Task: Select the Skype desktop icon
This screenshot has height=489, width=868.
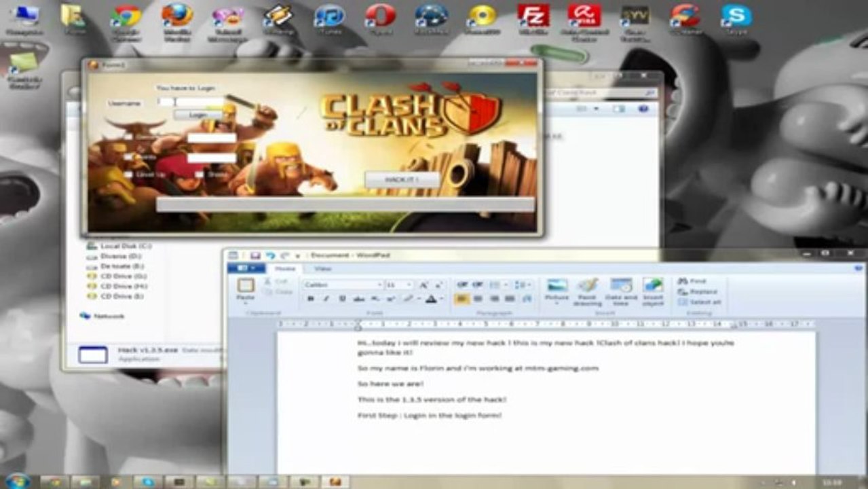Action: (x=736, y=19)
